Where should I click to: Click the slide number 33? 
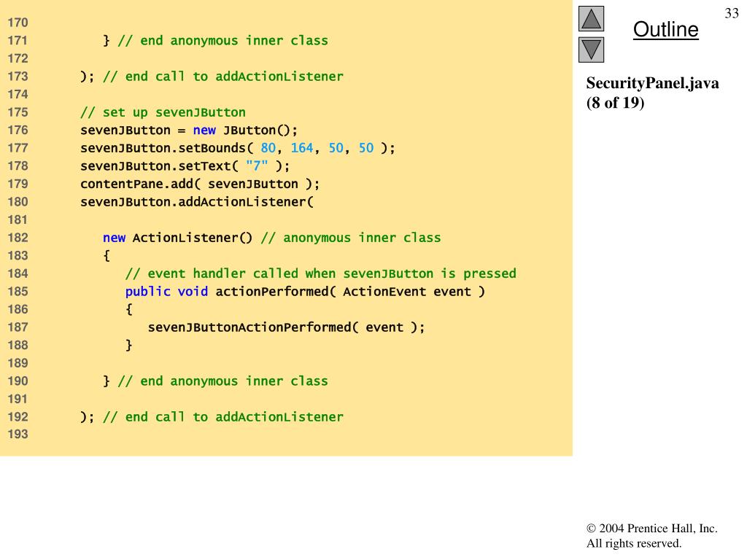[731, 13]
